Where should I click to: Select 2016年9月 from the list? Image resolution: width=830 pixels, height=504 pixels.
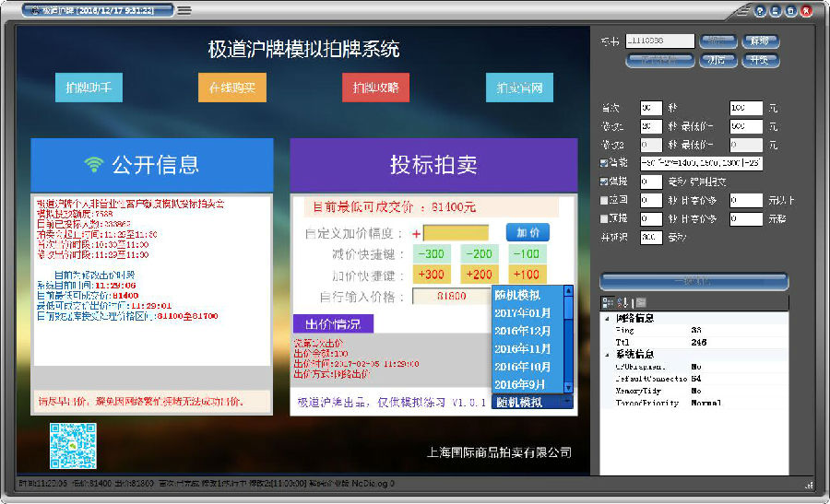pos(528,384)
